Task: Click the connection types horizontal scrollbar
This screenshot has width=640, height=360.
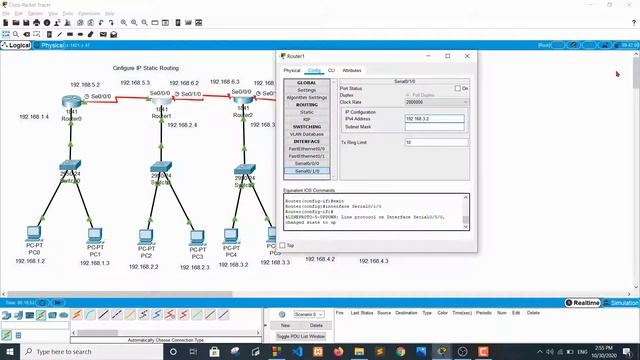Action: (x=98, y=333)
